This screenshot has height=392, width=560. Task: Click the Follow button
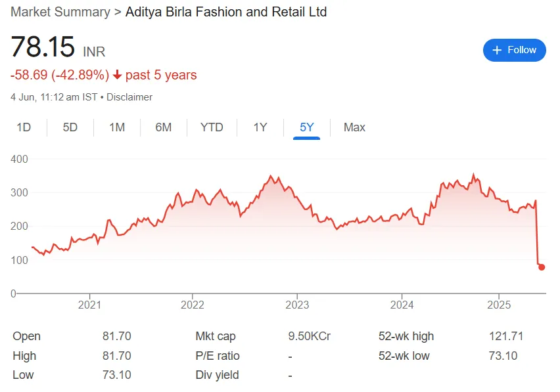515,50
